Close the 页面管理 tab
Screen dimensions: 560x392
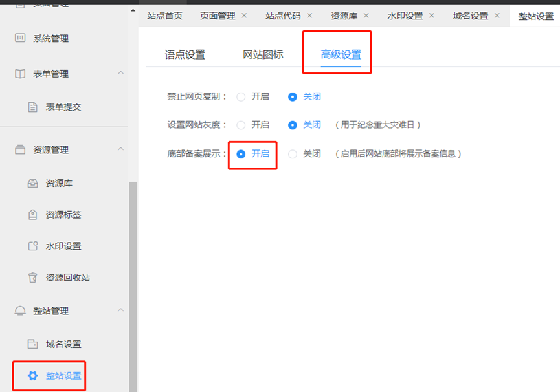coord(244,16)
